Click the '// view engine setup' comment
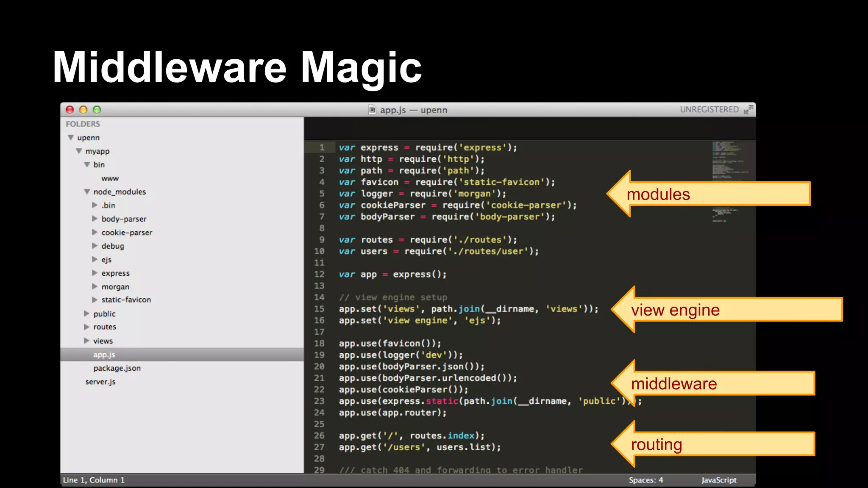This screenshot has width=868, height=488. click(393, 297)
